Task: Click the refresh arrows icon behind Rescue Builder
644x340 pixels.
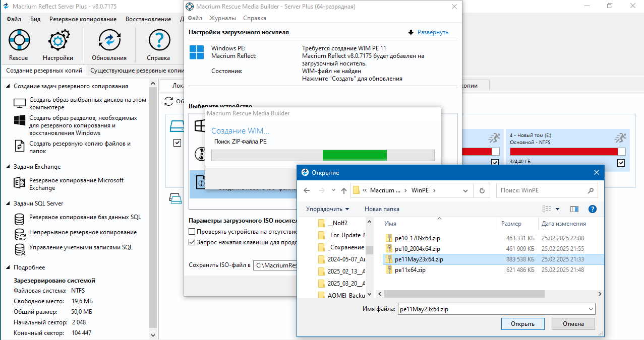Action: pyautogui.click(x=169, y=102)
